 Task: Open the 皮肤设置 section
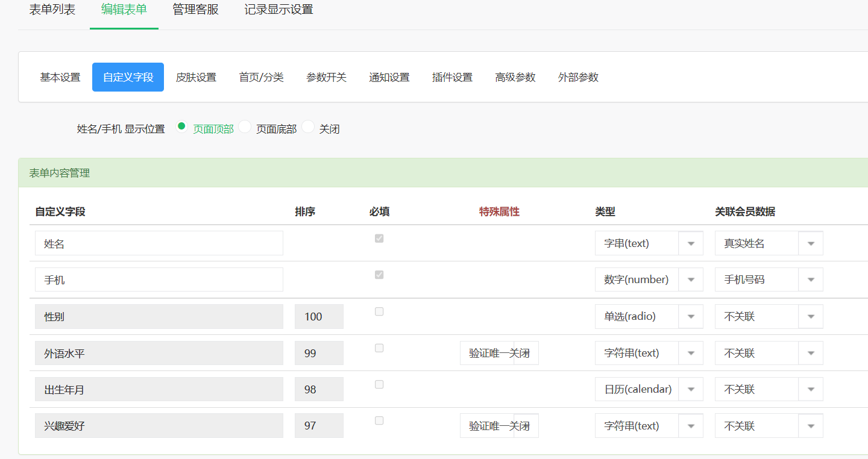coord(196,77)
